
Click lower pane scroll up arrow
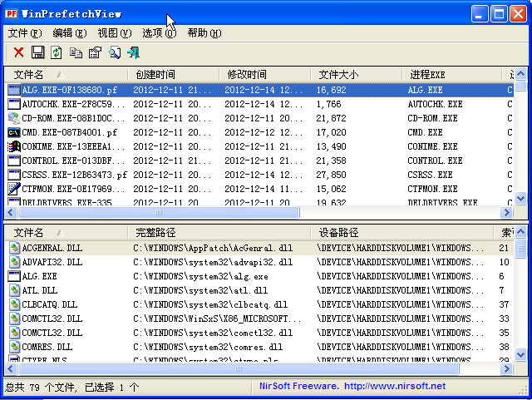coord(520,231)
